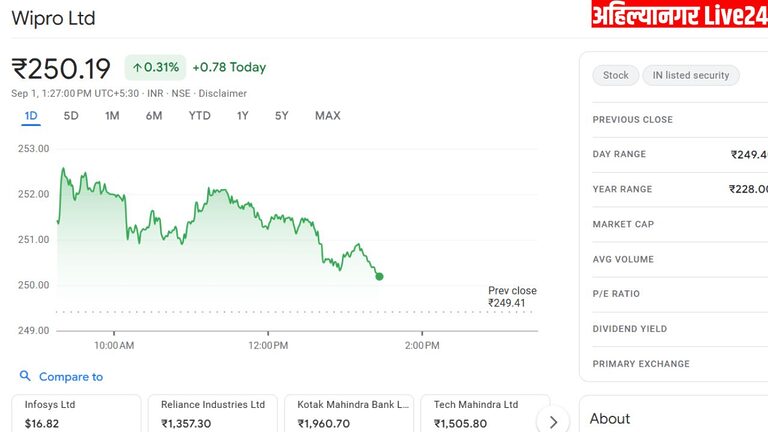Click the green up-arrow percentage badge
The width and height of the screenshot is (768, 432).
click(155, 68)
